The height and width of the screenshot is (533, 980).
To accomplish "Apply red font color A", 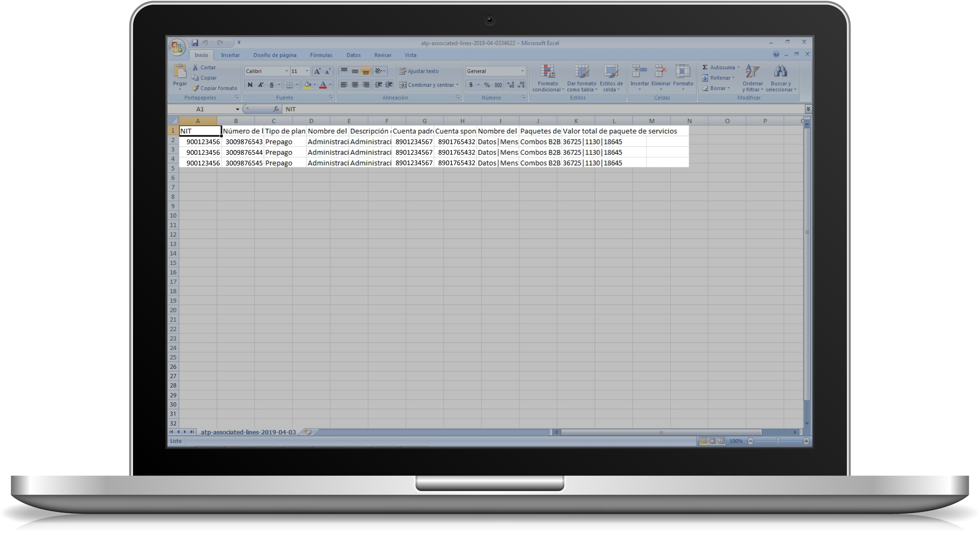I will point(323,85).
